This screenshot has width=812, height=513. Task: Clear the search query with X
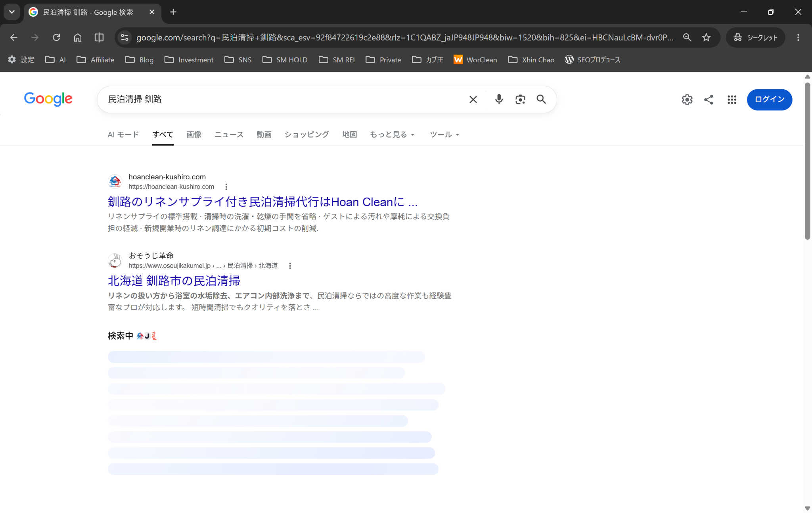(x=473, y=99)
